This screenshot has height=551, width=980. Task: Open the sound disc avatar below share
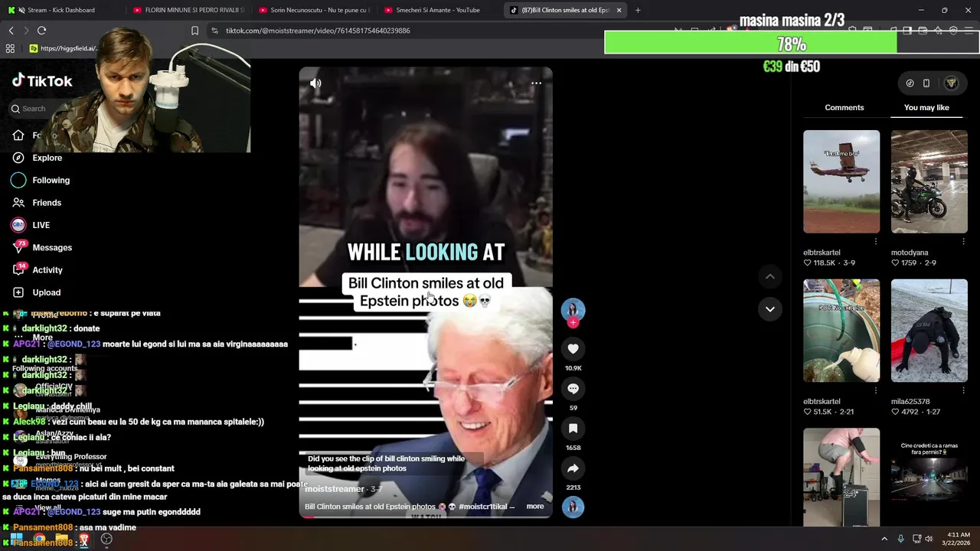(x=573, y=507)
